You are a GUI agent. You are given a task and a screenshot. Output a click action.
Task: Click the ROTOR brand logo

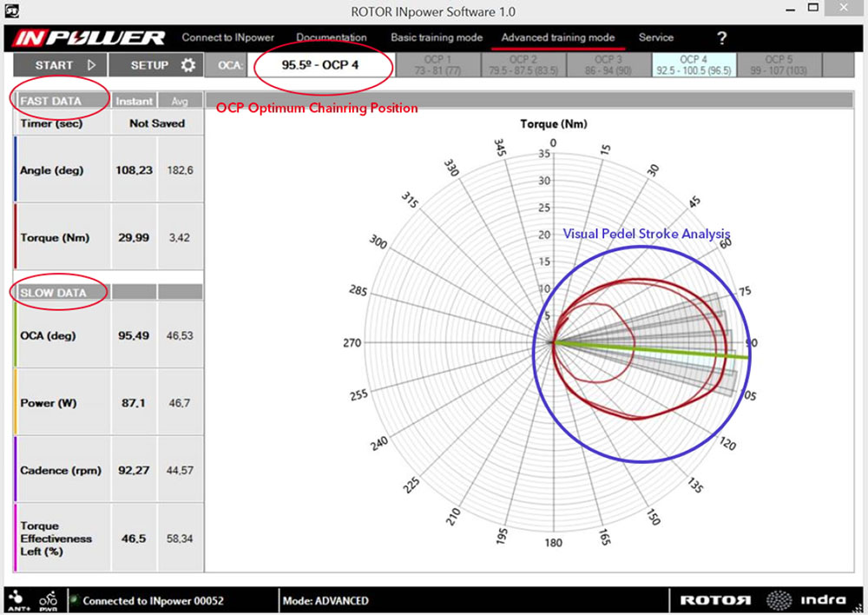pyautogui.click(x=714, y=600)
